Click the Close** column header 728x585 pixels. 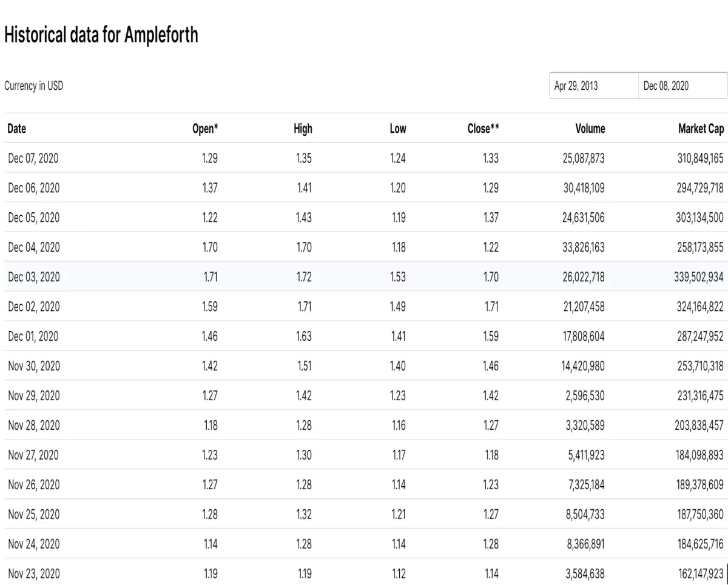coord(484,129)
